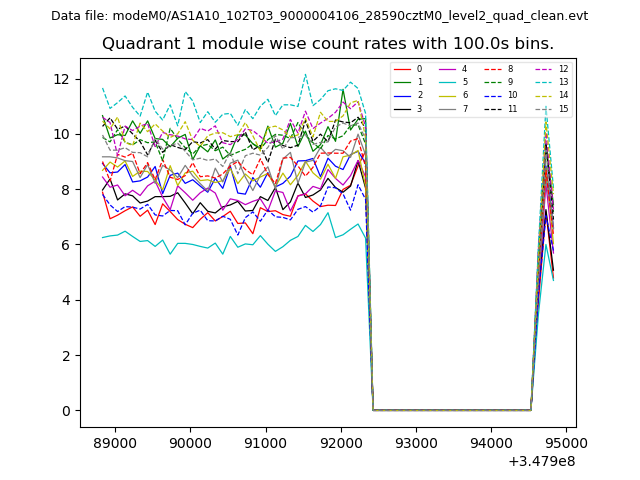Click the y-axis tick label 12
This screenshot has width=640, height=480.
(64, 79)
